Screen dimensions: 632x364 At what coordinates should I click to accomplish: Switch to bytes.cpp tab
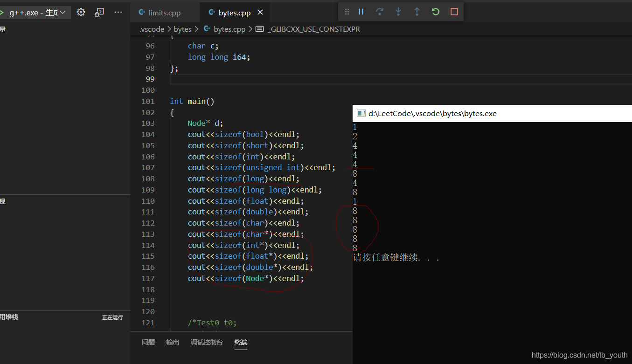[x=235, y=13]
